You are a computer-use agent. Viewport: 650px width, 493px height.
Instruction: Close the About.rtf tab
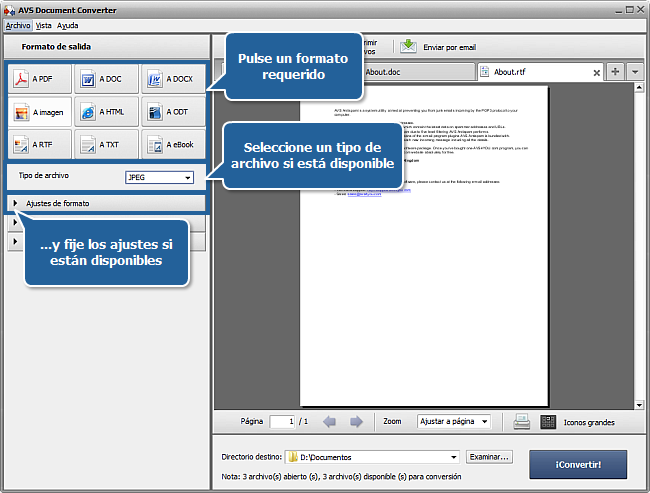[x=597, y=72]
